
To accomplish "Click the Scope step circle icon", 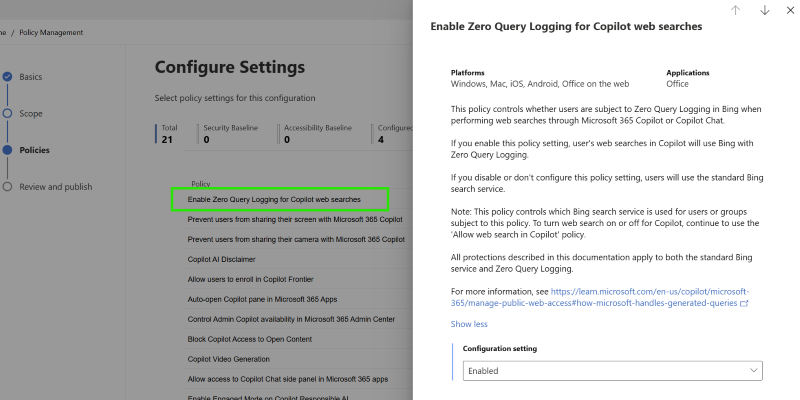I will (x=7, y=113).
